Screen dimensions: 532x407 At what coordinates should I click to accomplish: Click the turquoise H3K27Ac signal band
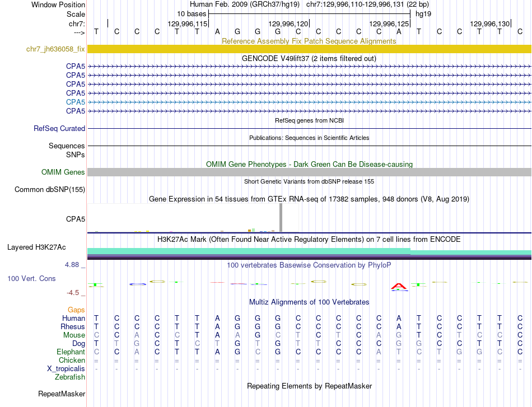tap(309, 251)
